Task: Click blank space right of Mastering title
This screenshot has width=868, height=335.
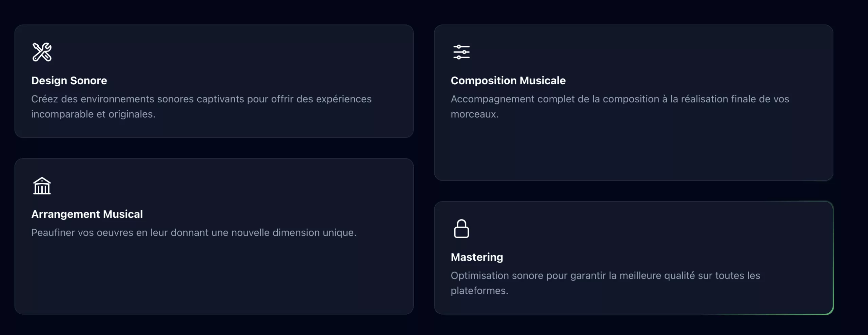Action: pyautogui.click(x=665, y=257)
